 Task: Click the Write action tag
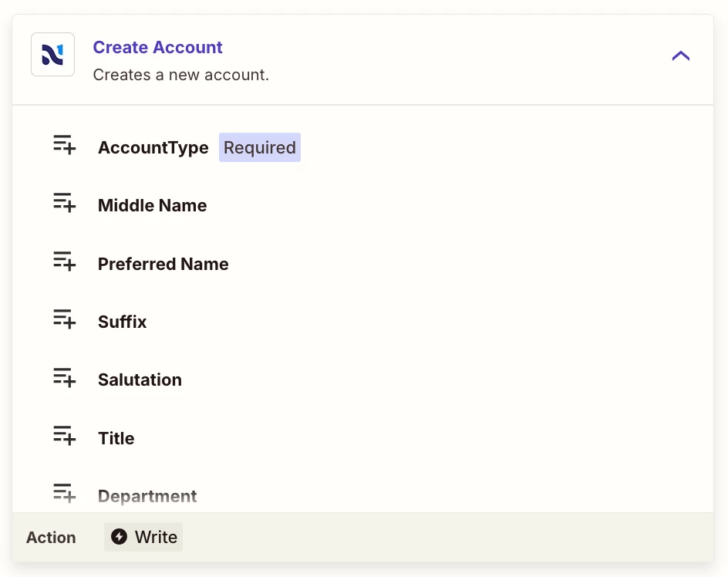(x=143, y=537)
